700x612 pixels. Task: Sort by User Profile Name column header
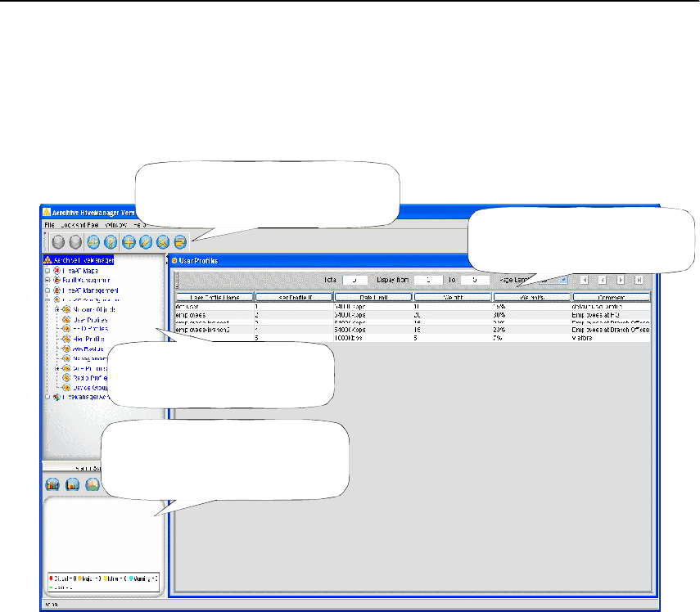(215, 297)
